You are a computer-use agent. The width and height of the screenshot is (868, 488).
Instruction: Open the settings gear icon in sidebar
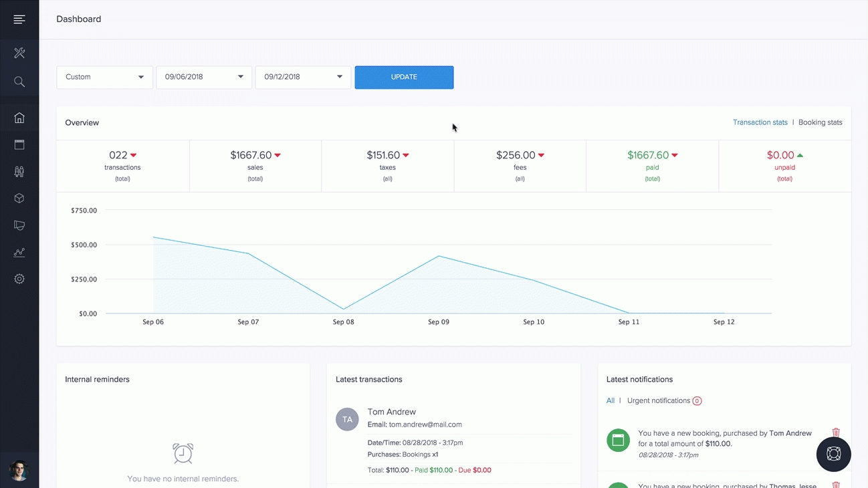click(x=19, y=279)
